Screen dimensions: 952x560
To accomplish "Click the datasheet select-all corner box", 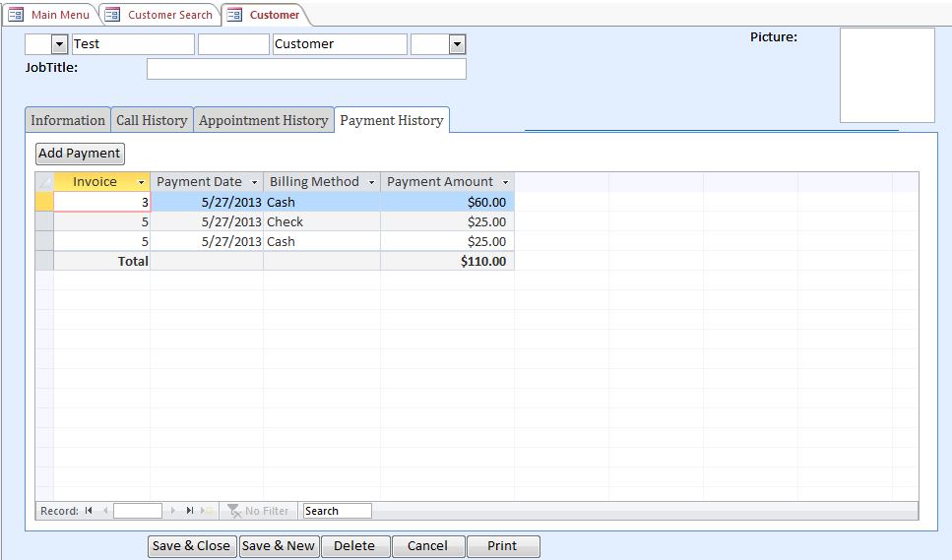I will point(44,182).
